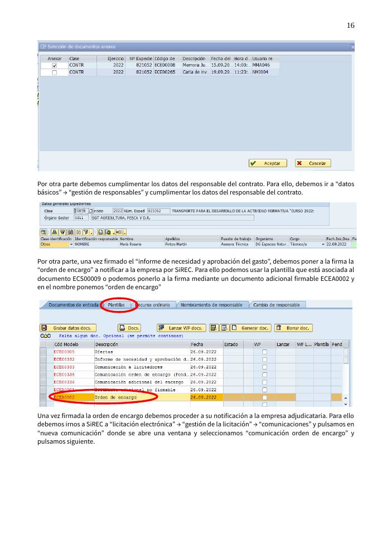Click the Choose layout grid icon
This screenshot has width=392, height=554.
tap(119, 232)
